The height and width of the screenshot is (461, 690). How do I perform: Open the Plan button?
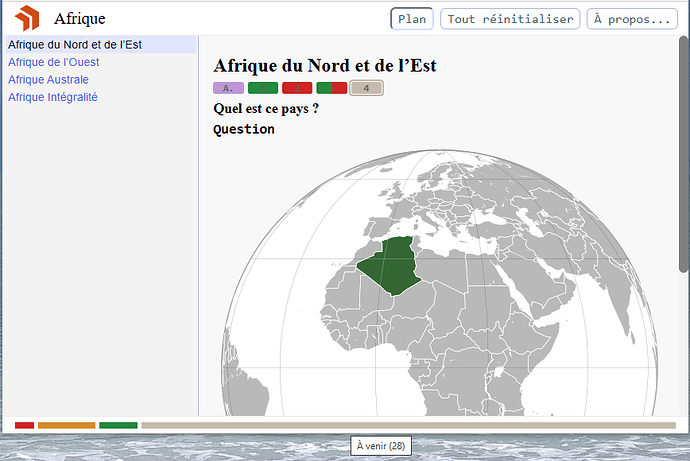click(412, 19)
